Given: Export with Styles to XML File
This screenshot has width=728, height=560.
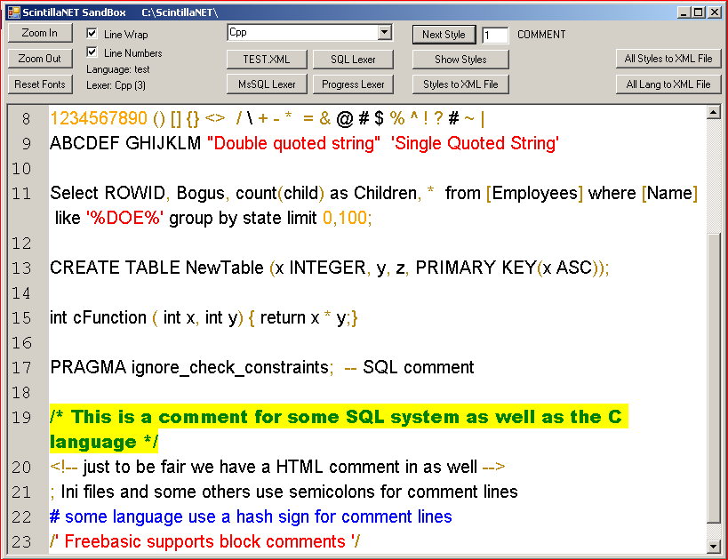Looking at the screenshot, I should [x=460, y=84].
